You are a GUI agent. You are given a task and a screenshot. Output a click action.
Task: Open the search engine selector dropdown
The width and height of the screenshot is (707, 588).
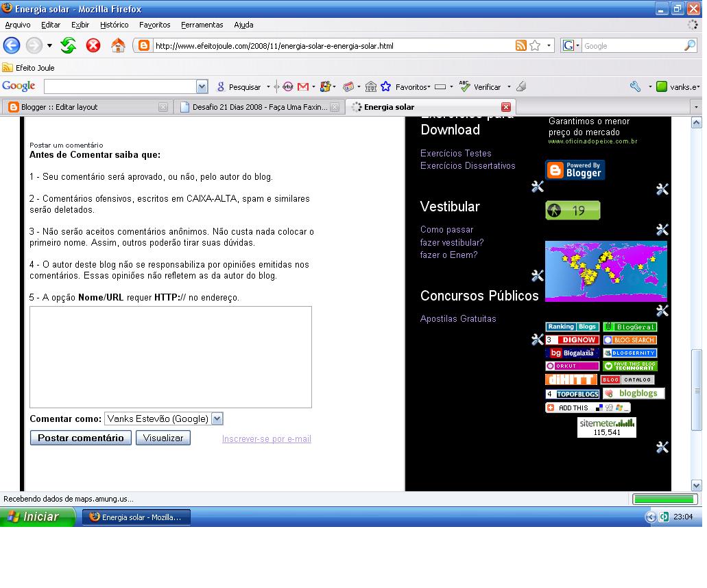[577, 45]
